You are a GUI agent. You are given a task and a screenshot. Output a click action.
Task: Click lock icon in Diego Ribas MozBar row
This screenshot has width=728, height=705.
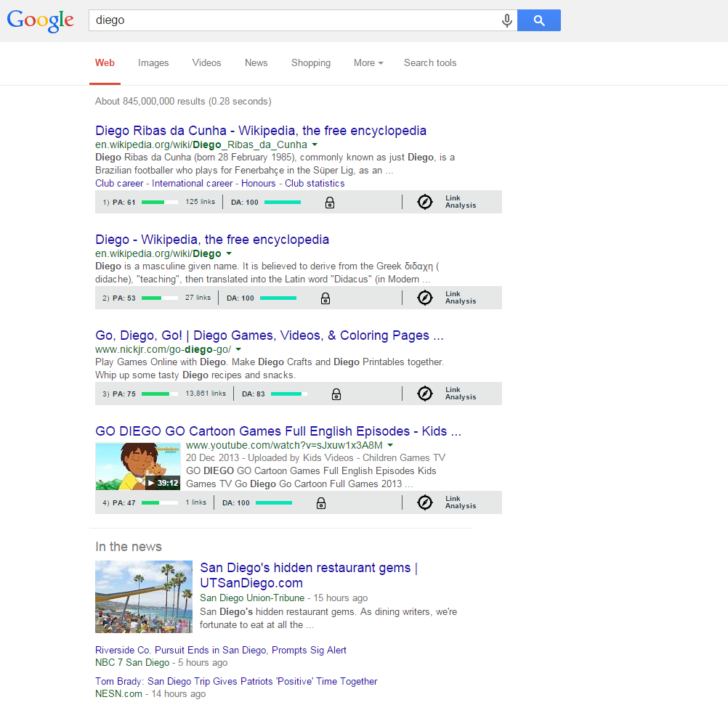point(330,203)
